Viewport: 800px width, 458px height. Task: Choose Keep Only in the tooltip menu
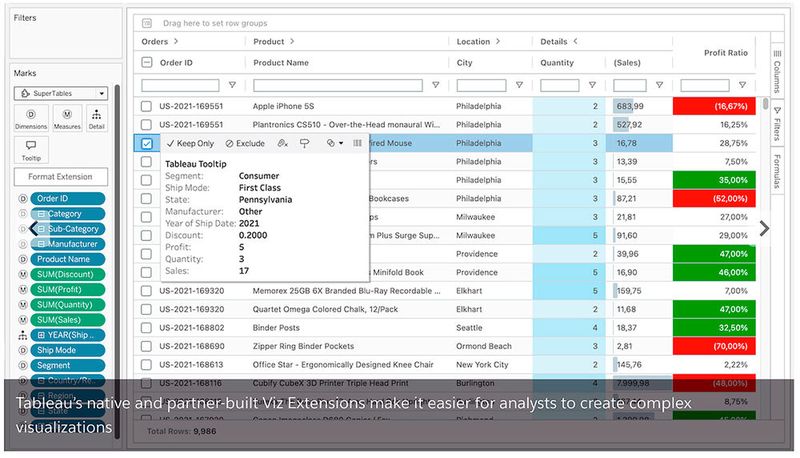[x=190, y=143]
